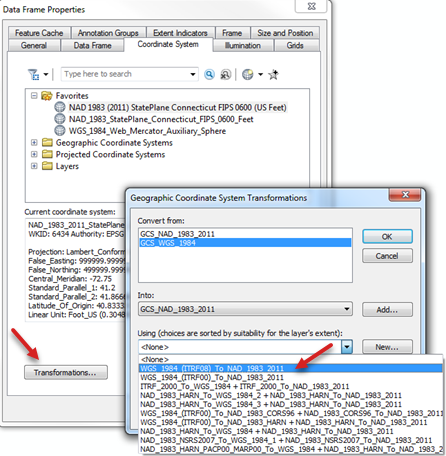Expand the Layers folder node
446x456 pixels.
point(34,166)
